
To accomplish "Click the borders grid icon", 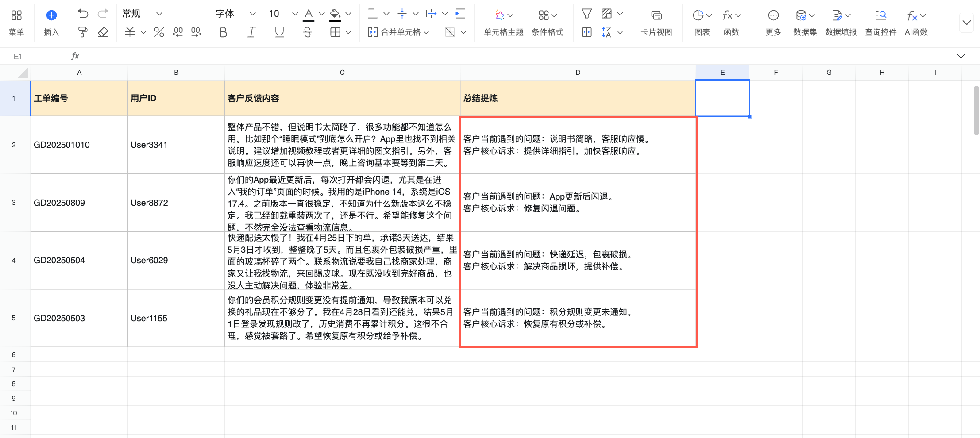I will coord(336,32).
